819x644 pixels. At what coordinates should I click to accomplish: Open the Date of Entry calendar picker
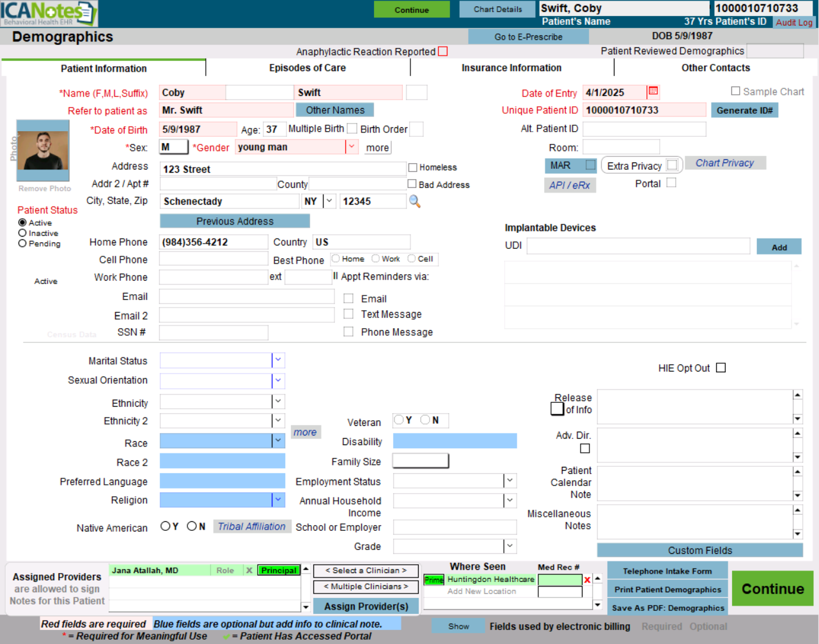[653, 91]
